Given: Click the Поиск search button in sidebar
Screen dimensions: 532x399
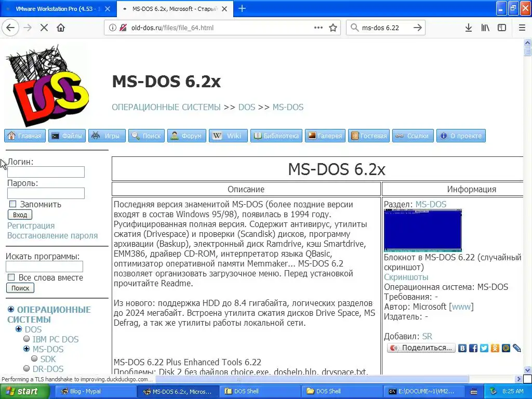Looking at the screenshot, I should 20,288.
